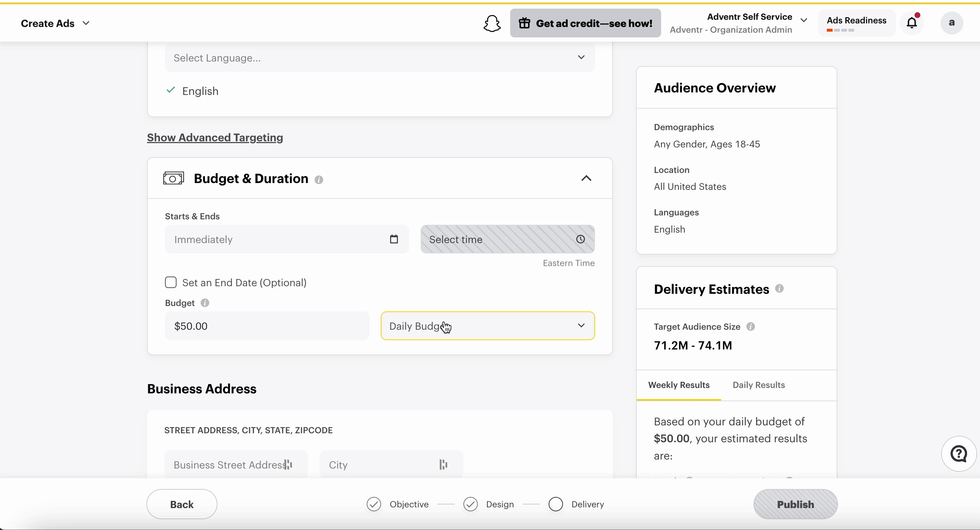Click the Show Advanced Targeting link
Viewport: 980px width, 530px height.
215,138
